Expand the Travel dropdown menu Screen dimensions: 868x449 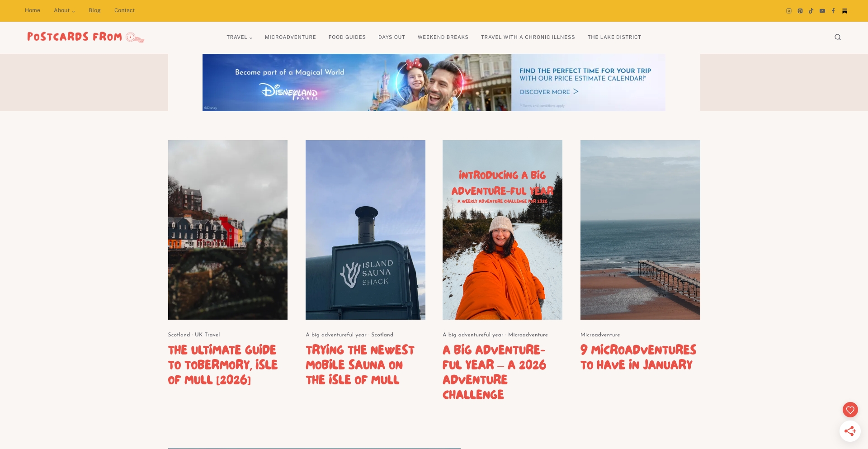click(x=239, y=37)
